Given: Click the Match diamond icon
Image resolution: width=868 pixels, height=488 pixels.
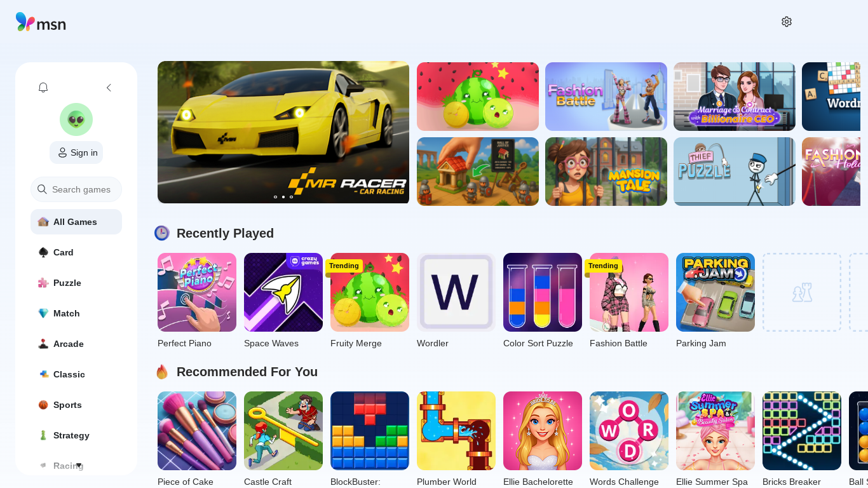Looking at the screenshot, I should click(43, 313).
